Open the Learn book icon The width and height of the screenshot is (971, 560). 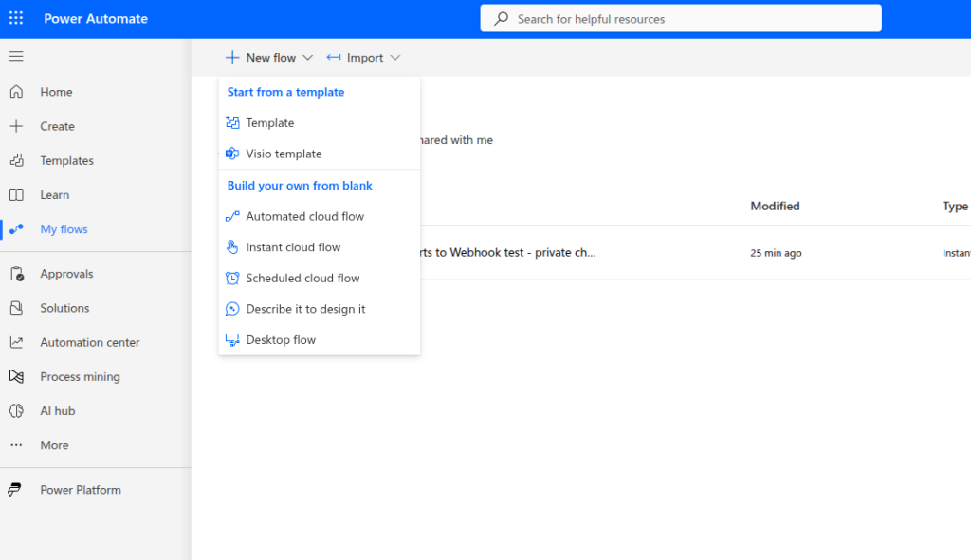[x=16, y=195]
